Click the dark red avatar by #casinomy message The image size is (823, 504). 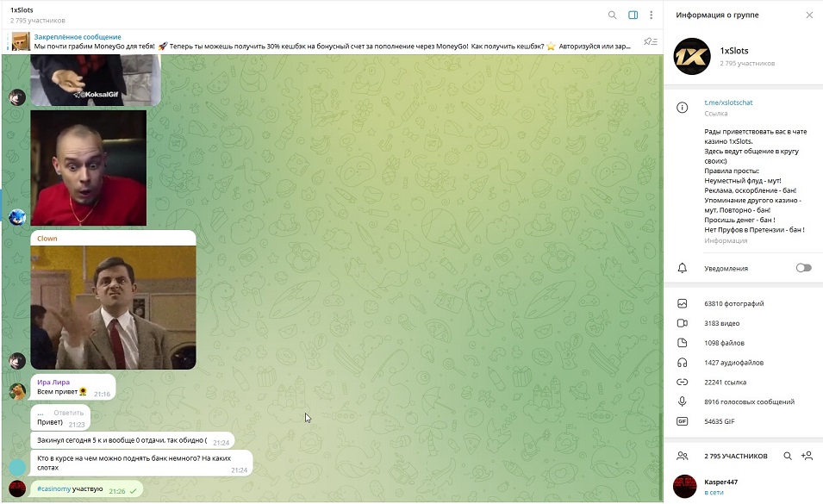(x=17, y=488)
